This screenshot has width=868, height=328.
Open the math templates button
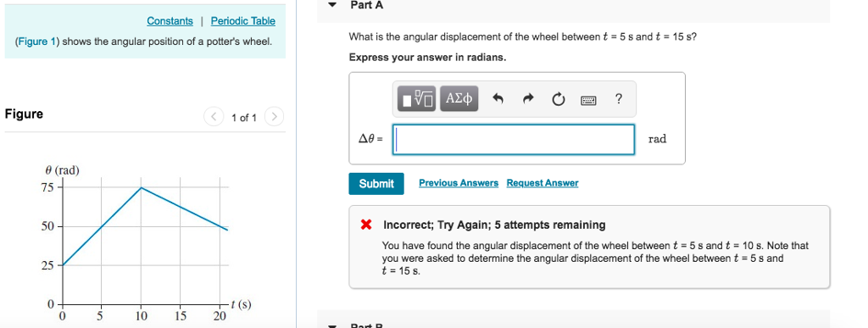pyautogui.click(x=417, y=99)
